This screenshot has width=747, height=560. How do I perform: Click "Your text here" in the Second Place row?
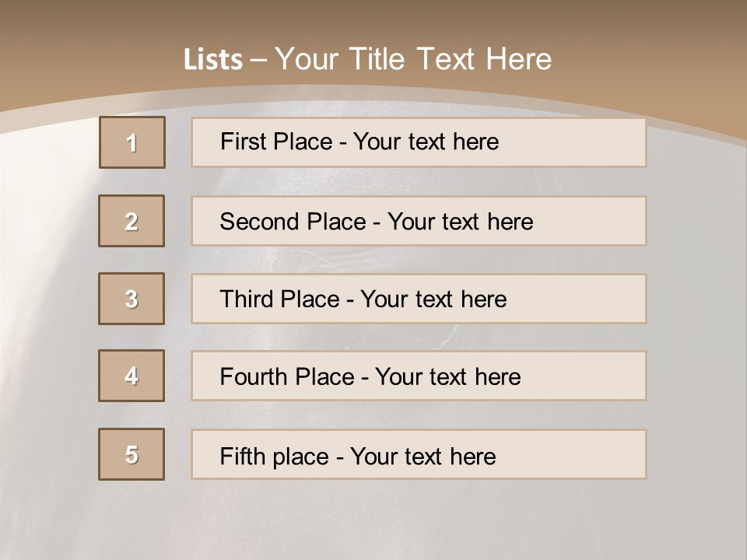pos(460,222)
